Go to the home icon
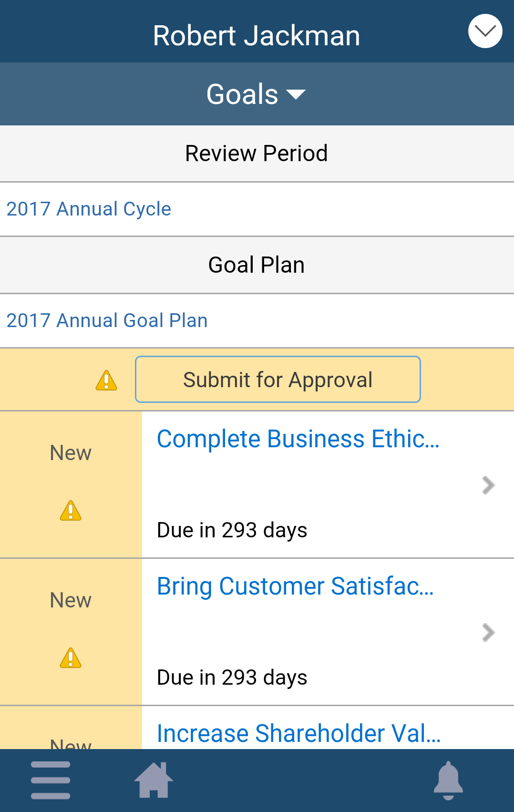514x812 pixels. coord(154,780)
